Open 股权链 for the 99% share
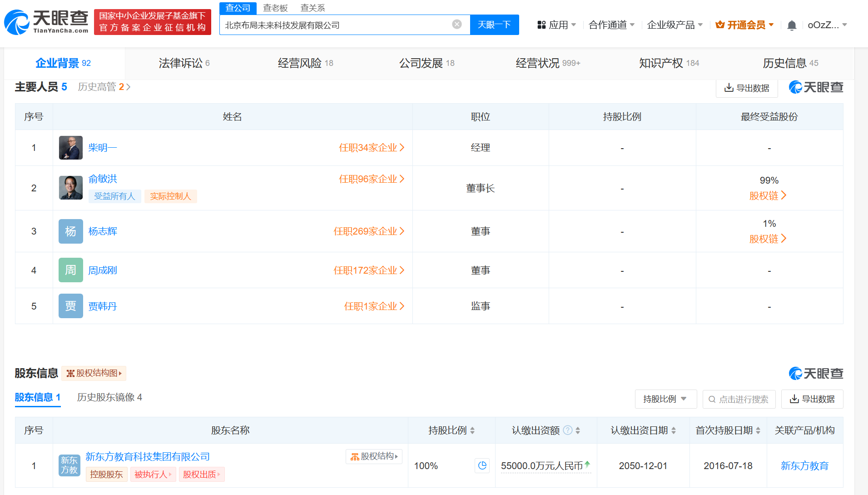This screenshot has height=495, width=868. click(768, 195)
